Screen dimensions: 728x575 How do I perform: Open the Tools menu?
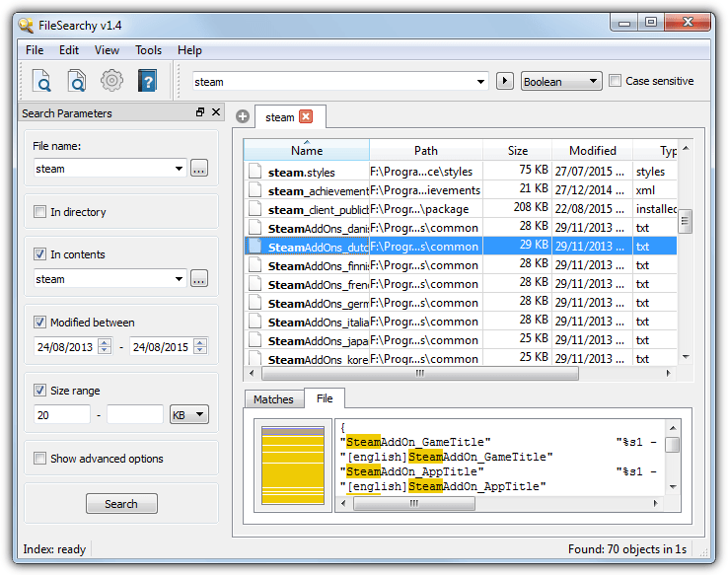coord(148,50)
